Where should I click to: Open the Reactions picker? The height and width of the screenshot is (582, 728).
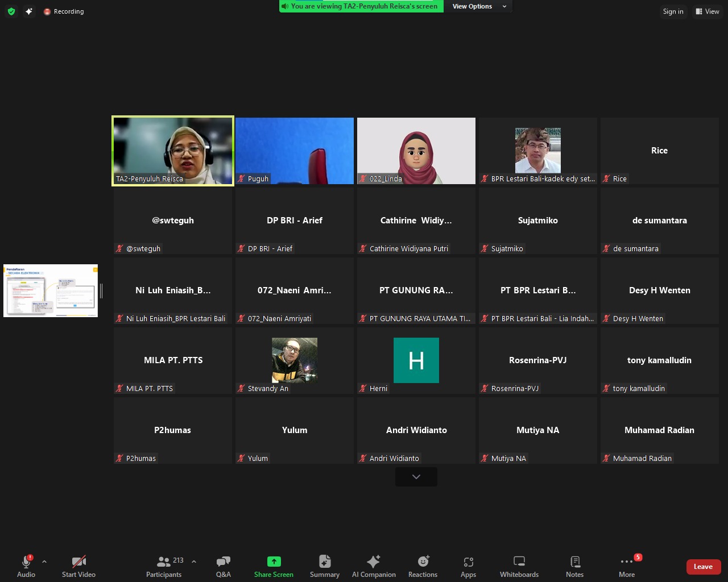(423, 566)
